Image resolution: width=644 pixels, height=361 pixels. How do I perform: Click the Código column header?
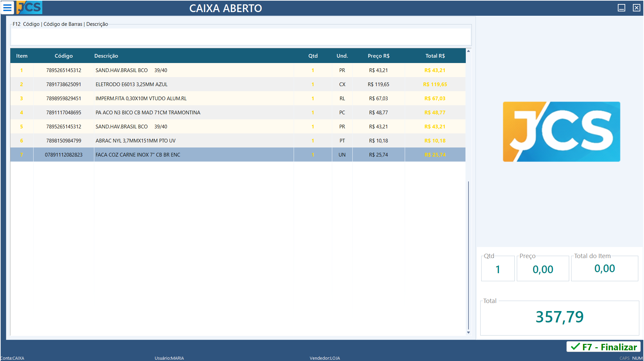click(x=63, y=56)
